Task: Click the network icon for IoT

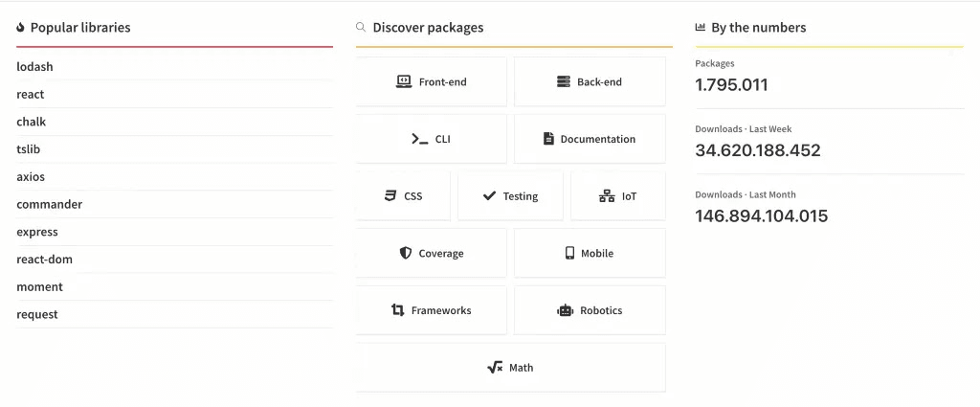Action: (607, 196)
